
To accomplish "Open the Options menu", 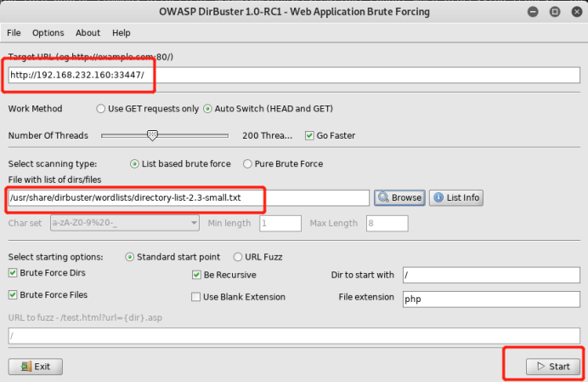I will (48, 32).
